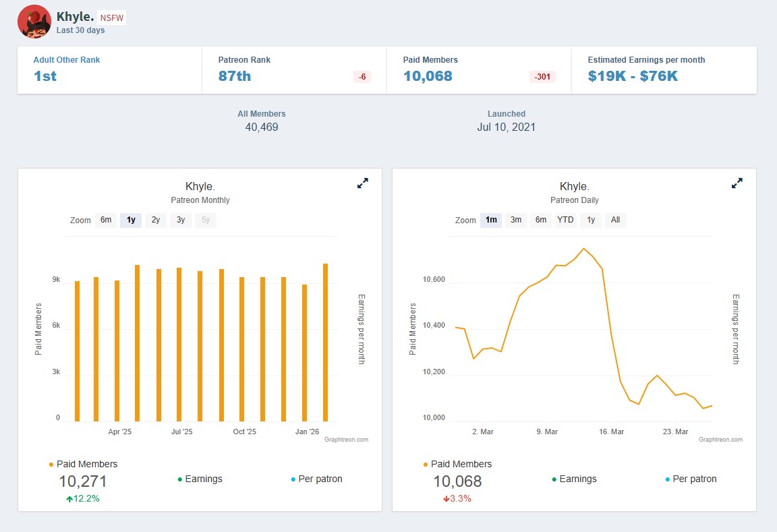Open the Adult Other Rank link
The width and height of the screenshot is (777, 532).
coord(66,60)
